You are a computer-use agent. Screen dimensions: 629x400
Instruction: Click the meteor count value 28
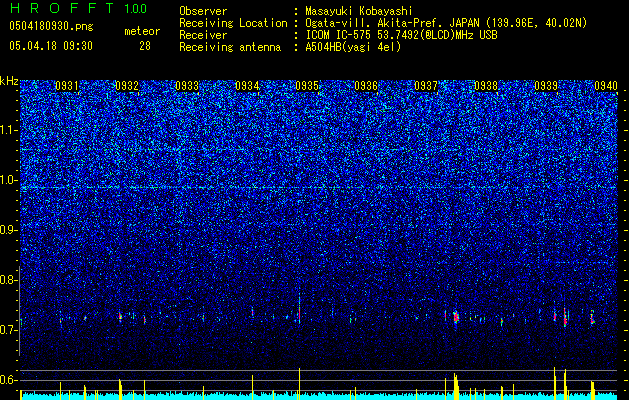(145, 46)
